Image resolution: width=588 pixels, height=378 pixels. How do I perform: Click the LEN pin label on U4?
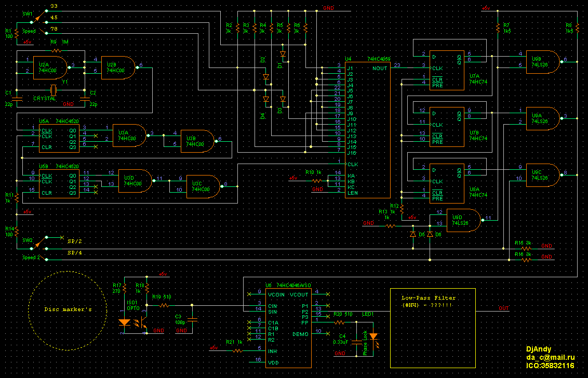(353, 193)
